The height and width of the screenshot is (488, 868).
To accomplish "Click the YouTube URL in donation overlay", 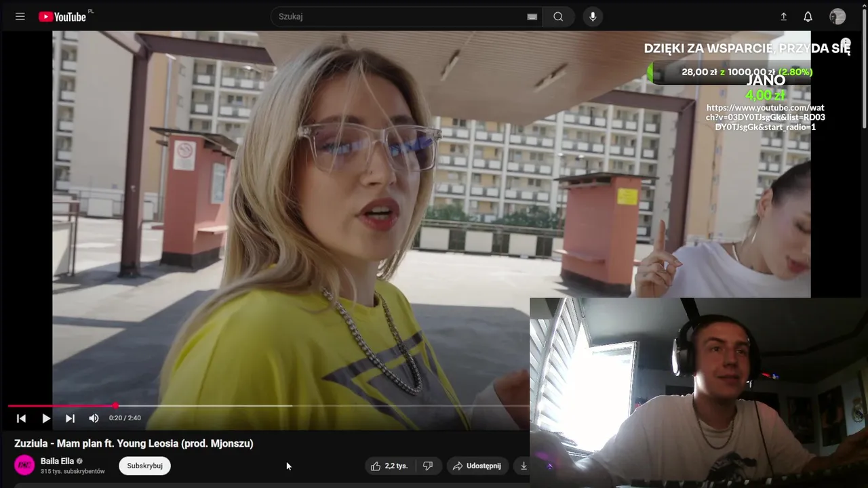I will pyautogui.click(x=765, y=117).
